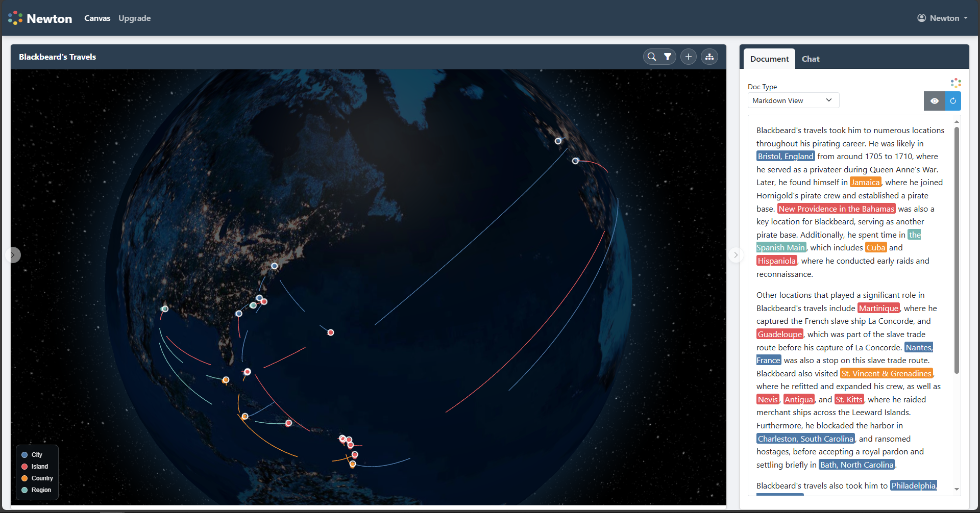Select the Charleston, South Carolina highlighted entity
The image size is (980, 513).
tap(805, 439)
